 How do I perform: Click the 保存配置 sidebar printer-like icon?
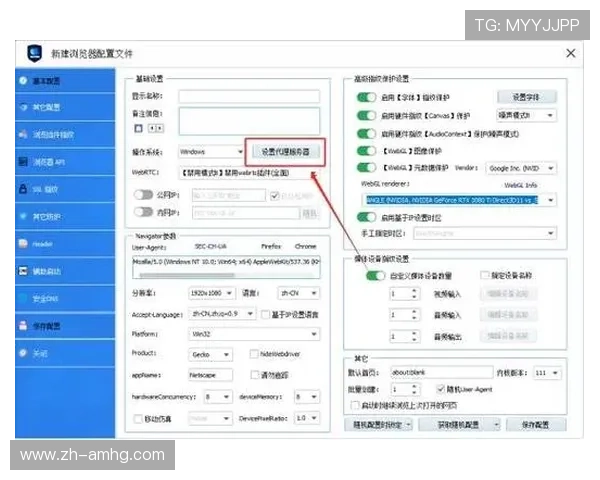click(x=23, y=325)
